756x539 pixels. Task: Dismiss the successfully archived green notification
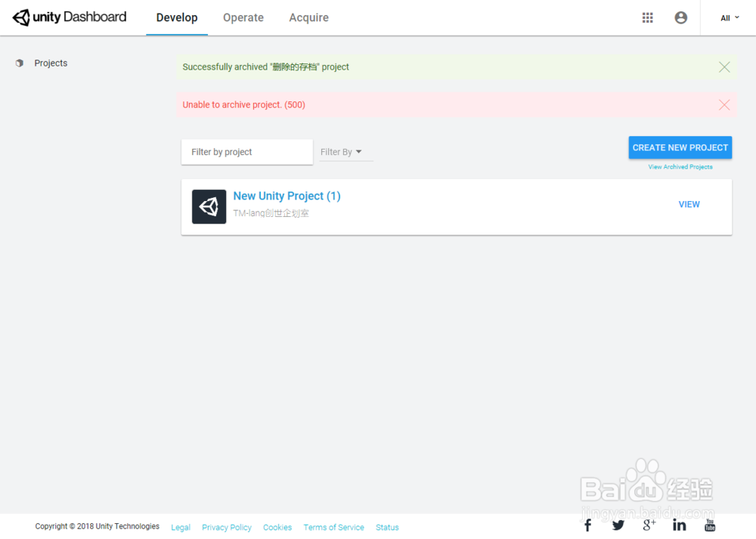pos(724,67)
